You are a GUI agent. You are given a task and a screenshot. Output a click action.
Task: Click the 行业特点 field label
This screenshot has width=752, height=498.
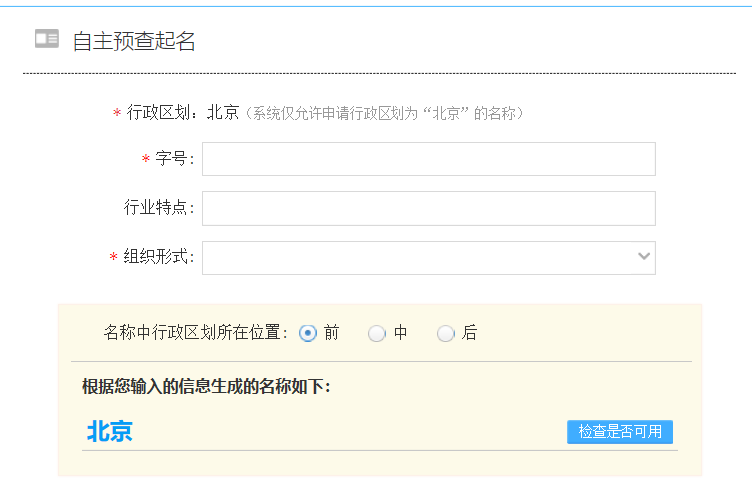158,208
